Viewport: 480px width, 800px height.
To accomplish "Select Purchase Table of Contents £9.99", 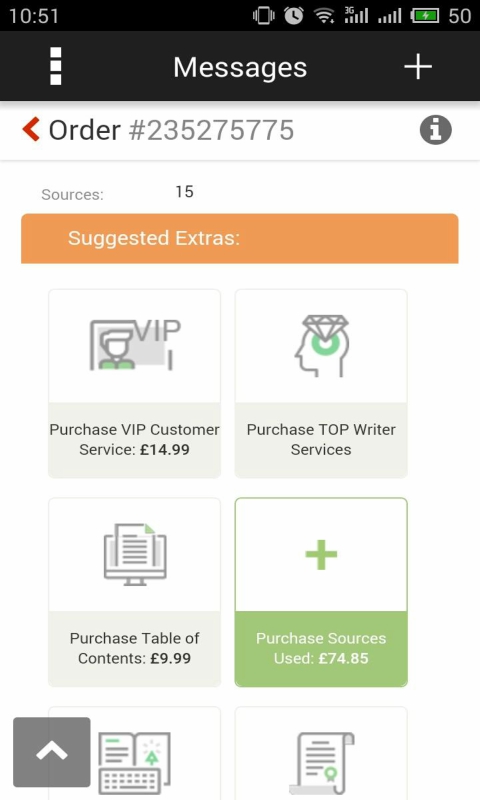I will tap(135, 648).
